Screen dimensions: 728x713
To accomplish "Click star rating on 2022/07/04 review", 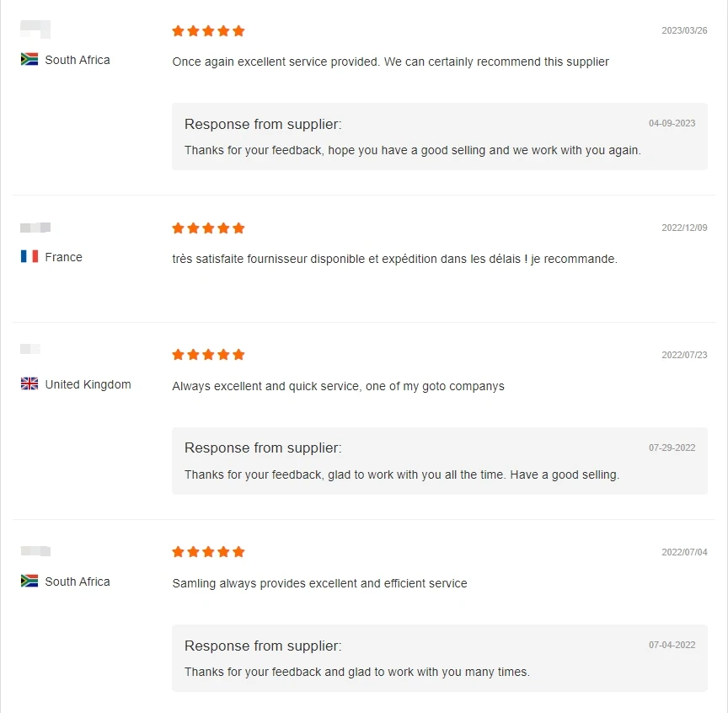I will pyautogui.click(x=208, y=552).
